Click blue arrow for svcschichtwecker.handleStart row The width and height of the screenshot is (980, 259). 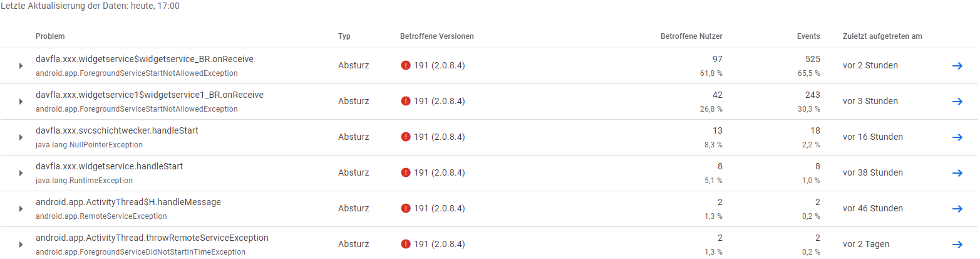click(x=957, y=137)
